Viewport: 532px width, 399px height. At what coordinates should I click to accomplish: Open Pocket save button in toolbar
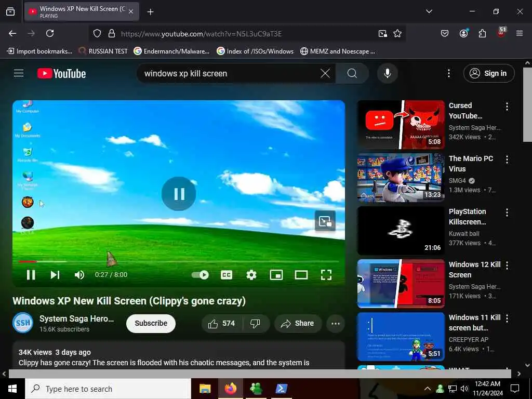(445, 33)
